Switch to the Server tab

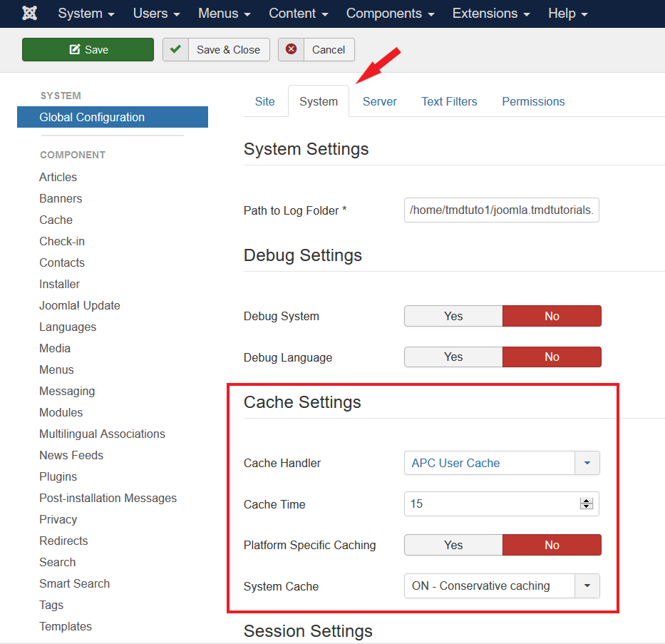tap(379, 101)
